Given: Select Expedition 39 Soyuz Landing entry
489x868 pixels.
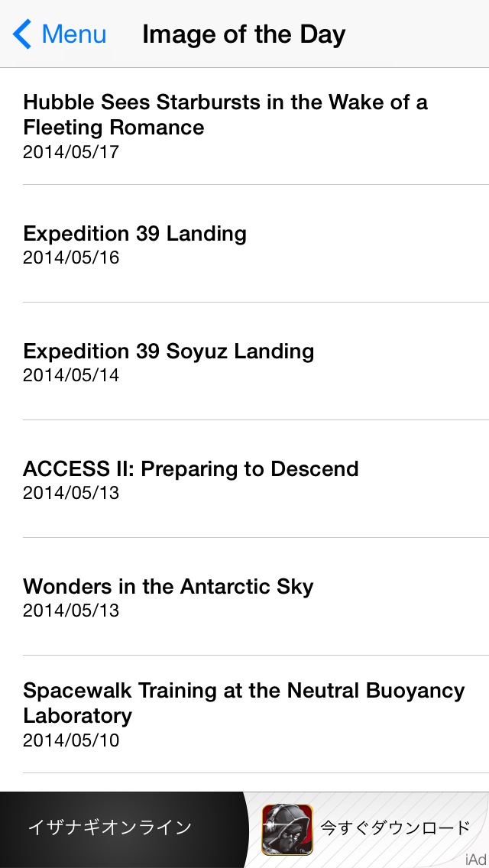Looking at the screenshot, I should (x=168, y=351).
